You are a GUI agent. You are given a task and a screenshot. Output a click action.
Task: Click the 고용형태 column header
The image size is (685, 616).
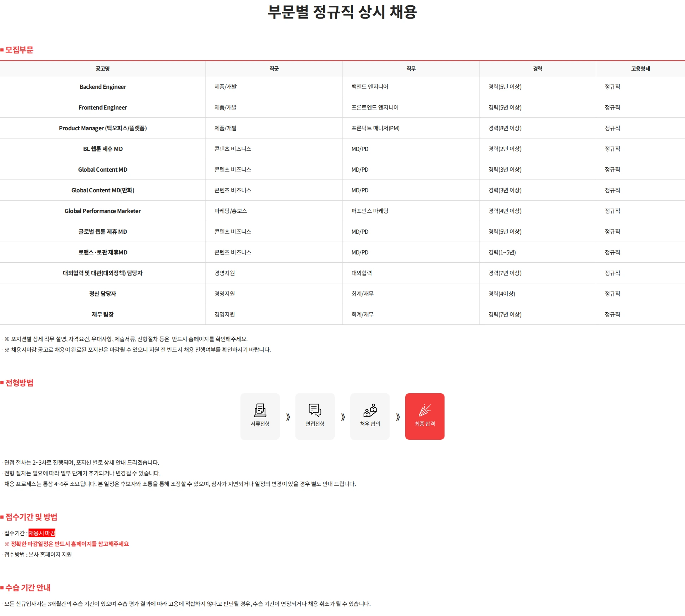tap(640, 69)
